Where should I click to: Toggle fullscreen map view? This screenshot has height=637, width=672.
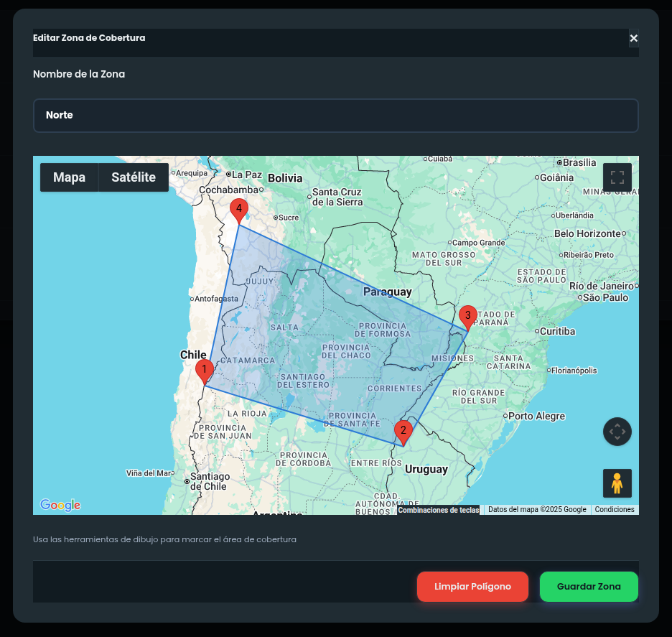(617, 177)
